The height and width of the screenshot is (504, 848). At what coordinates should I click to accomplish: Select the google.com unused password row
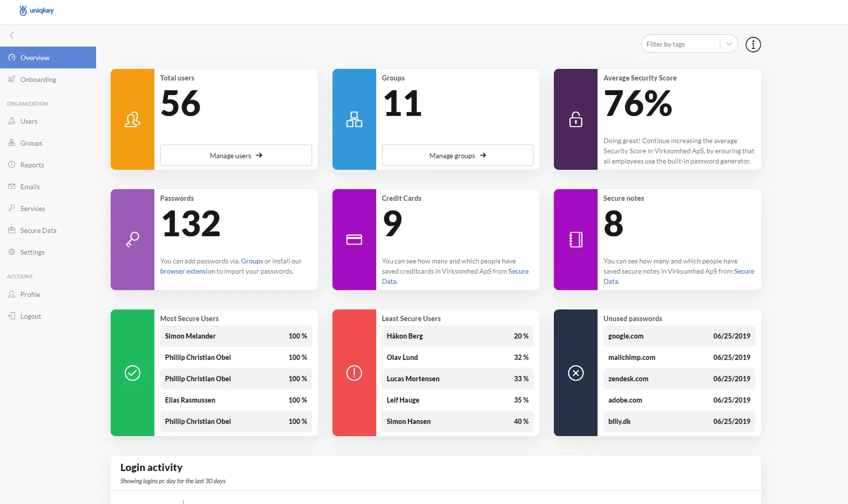click(x=679, y=336)
